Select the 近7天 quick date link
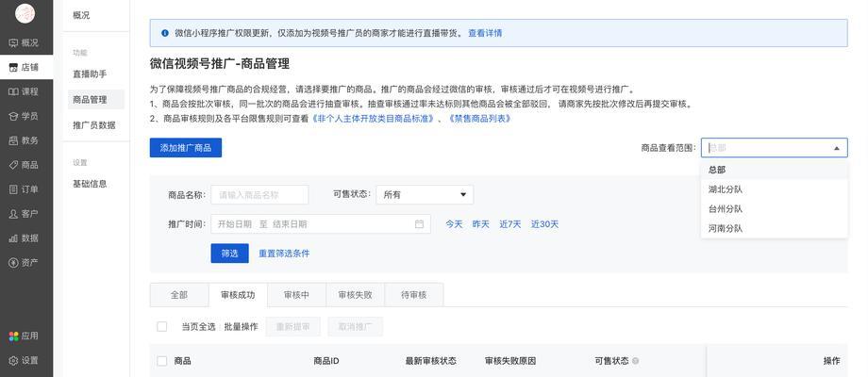The width and height of the screenshot is (868, 377). point(509,224)
